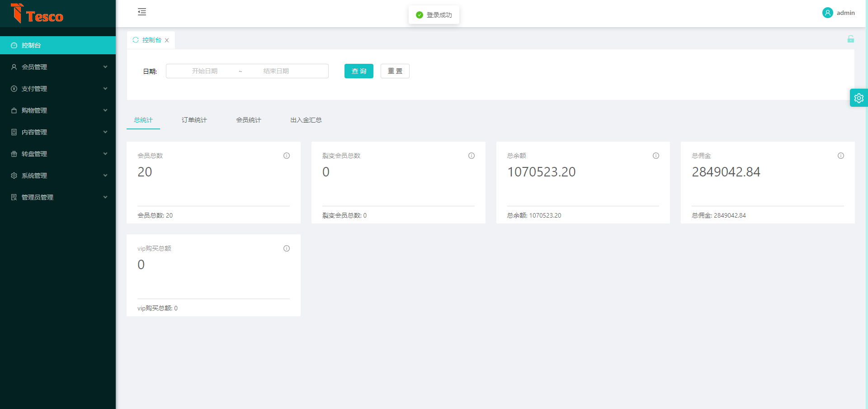This screenshot has width=868, height=409.
Task: Show info for the 会员总数 card
Action: [287, 156]
